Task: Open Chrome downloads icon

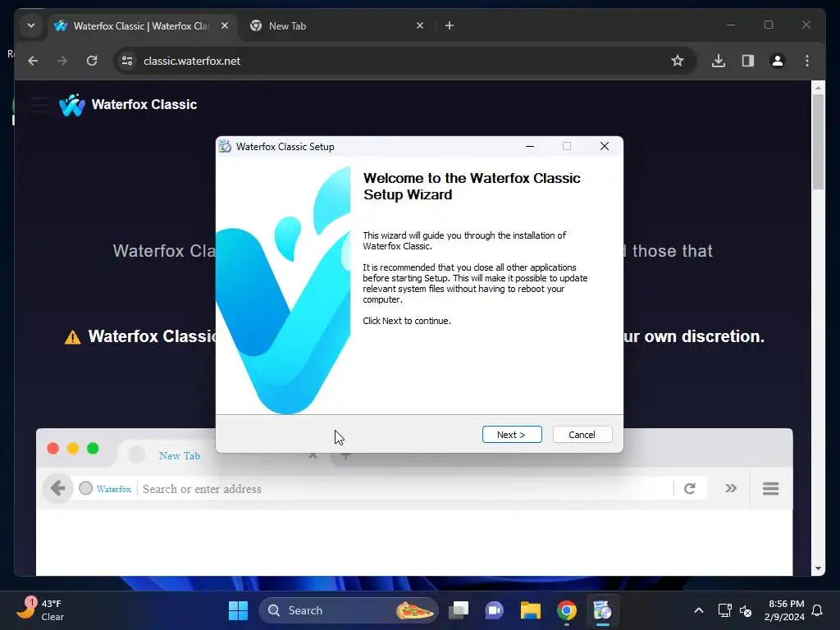Action: click(x=719, y=61)
